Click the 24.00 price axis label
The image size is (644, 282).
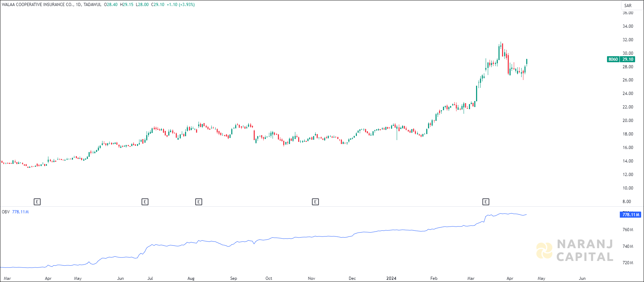pyautogui.click(x=628, y=94)
